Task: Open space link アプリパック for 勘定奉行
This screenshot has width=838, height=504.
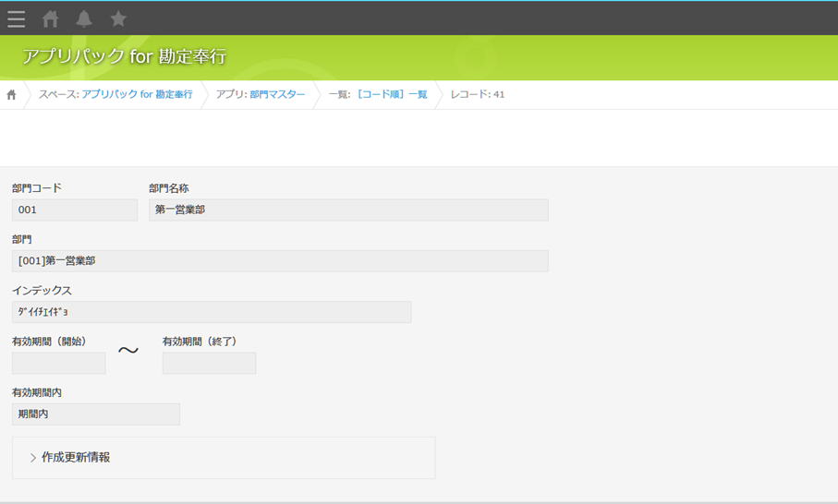Action: point(137,94)
